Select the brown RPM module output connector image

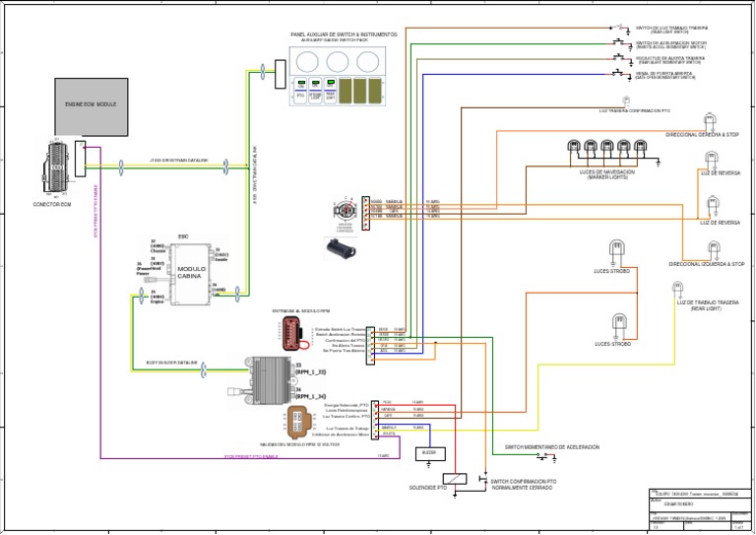click(299, 422)
